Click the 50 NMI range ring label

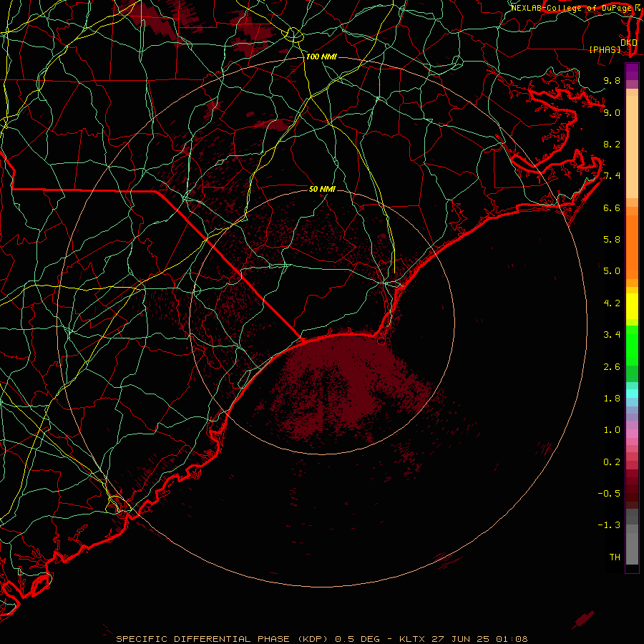tap(322, 189)
